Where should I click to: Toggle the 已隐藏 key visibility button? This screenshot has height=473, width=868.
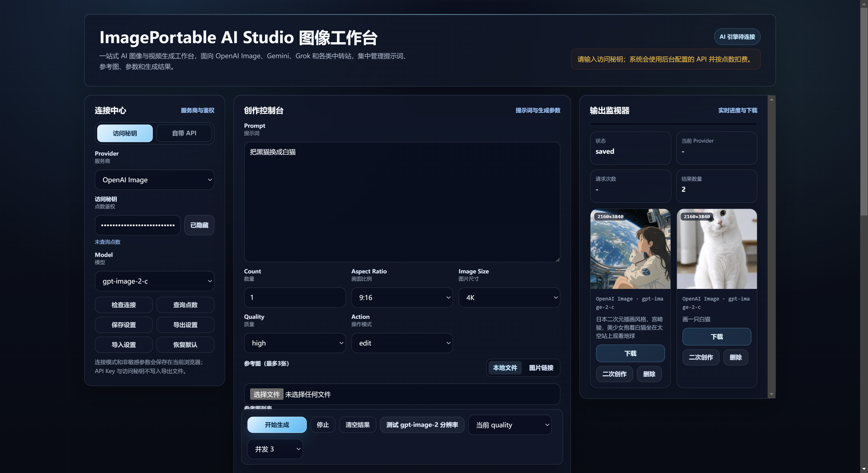199,225
